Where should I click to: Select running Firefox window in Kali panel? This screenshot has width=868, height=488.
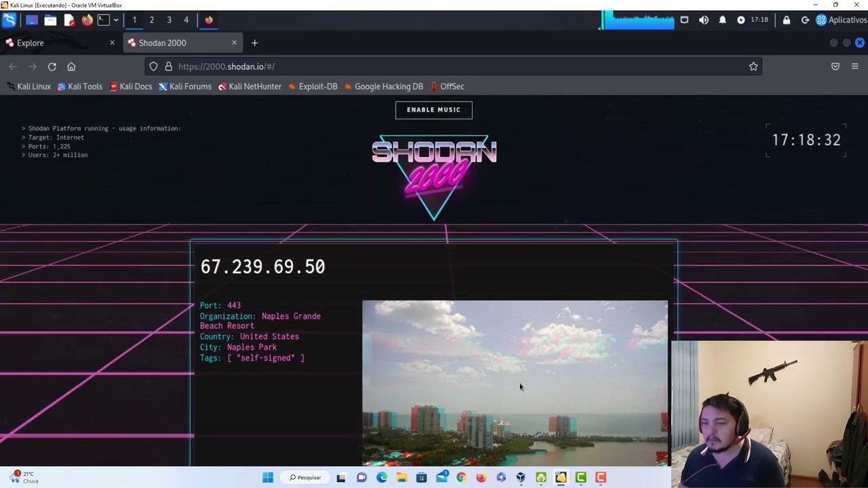point(209,20)
